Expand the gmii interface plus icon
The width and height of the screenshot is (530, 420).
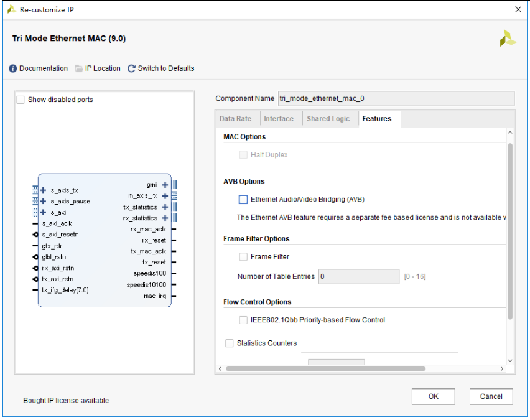(x=165, y=185)
